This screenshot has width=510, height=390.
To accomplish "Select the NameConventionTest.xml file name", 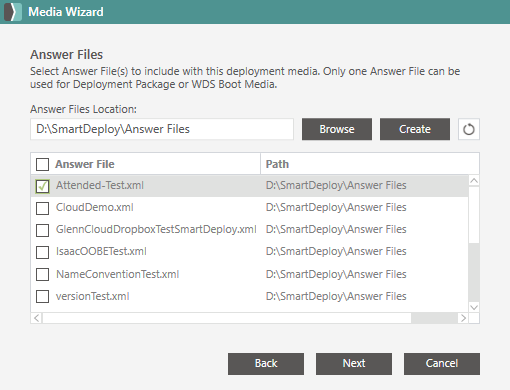I will (x=117, y=274).
